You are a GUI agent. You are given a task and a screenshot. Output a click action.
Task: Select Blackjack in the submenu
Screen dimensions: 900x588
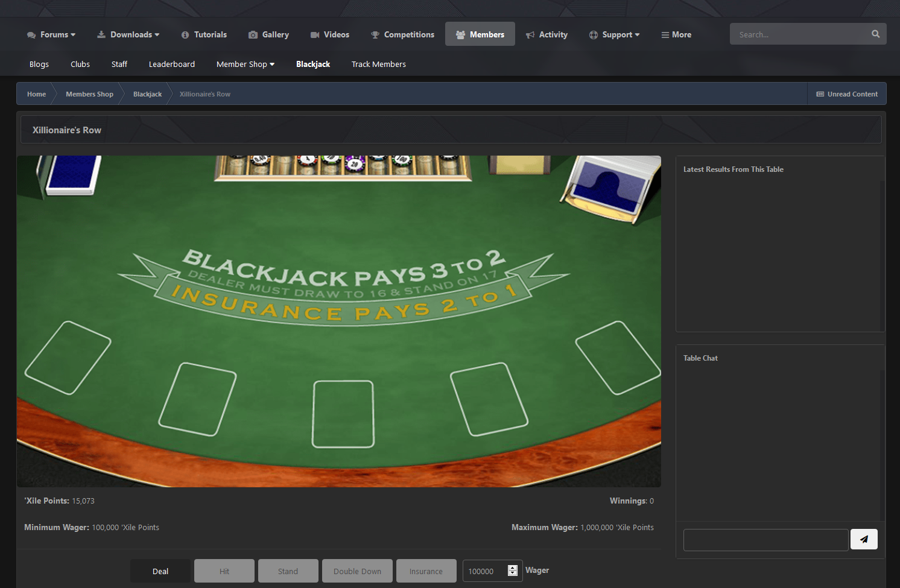click(x=313, y=64)
